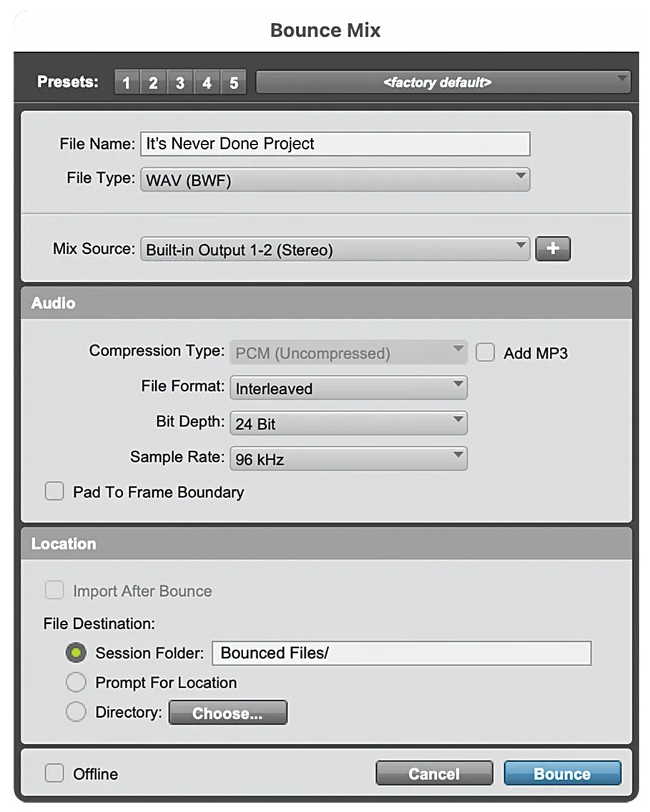Add another mix source with plus button

click(553, 249)
